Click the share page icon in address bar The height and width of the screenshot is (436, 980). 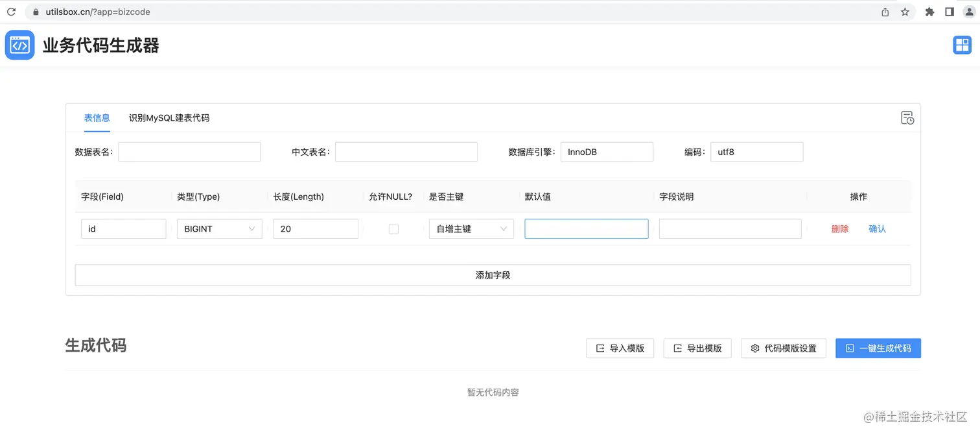885,12
